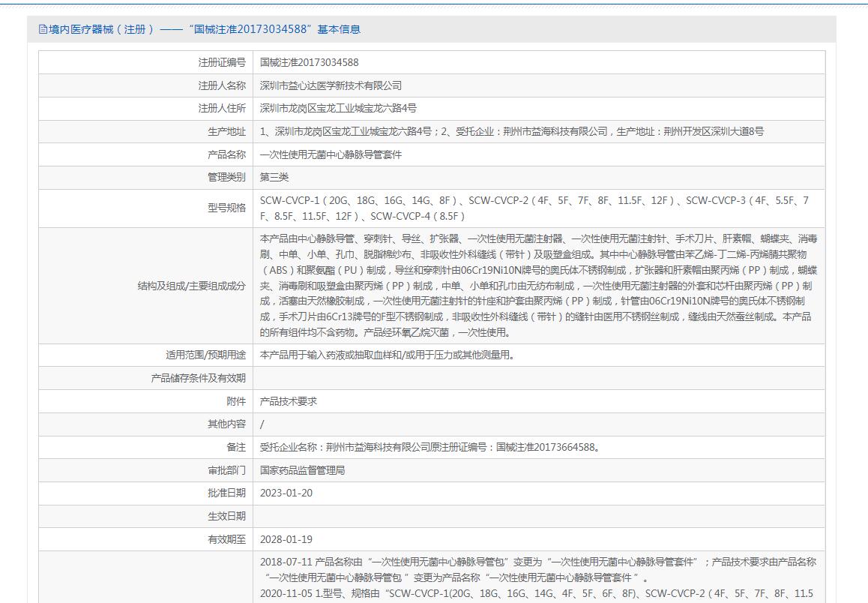Click the registrant address value 深圳市龙岗区宝龙工业城宝龙六路4号

pos(338,109)
